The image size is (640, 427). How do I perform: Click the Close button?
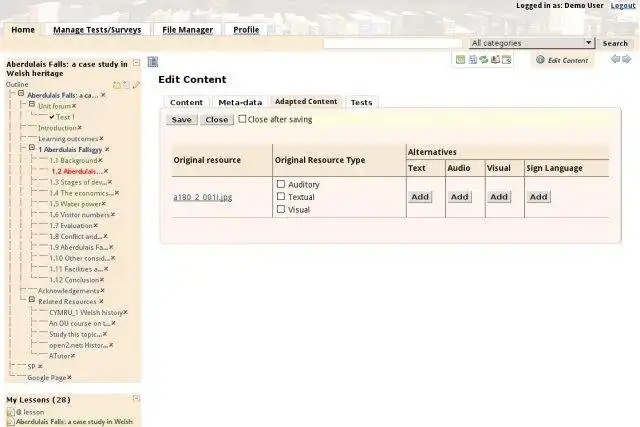click(217, 120)
